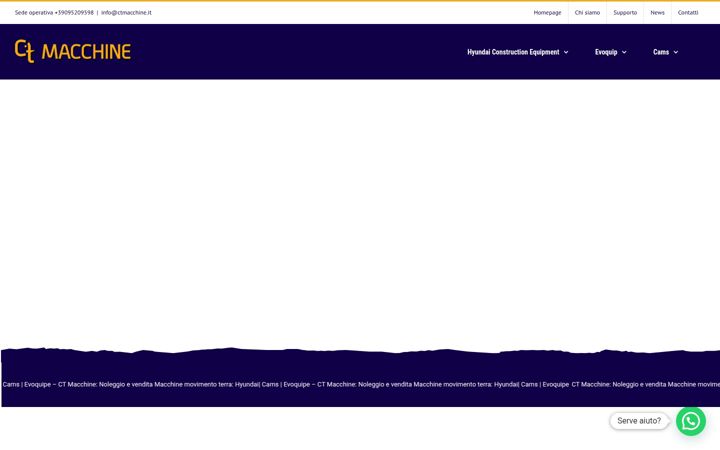This screenshot has height=450, width=720.
Task: Visit the Supporto page
Action: coord(625,12)
